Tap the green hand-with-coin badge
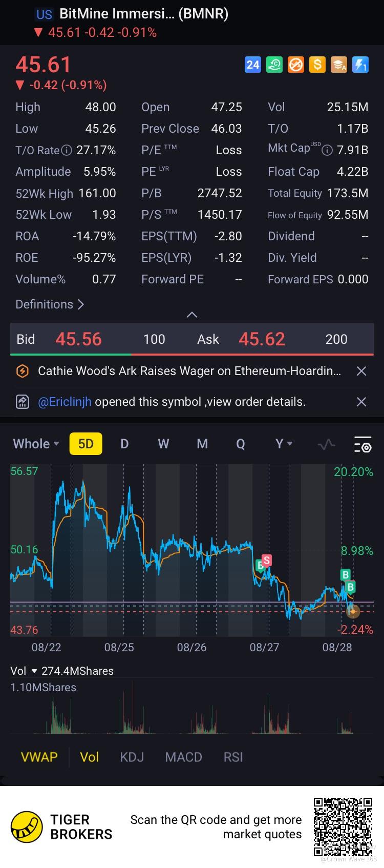Image resolution: width=384 pixels, height=868 pixels. pyautogui.click(x=274, y=65)
